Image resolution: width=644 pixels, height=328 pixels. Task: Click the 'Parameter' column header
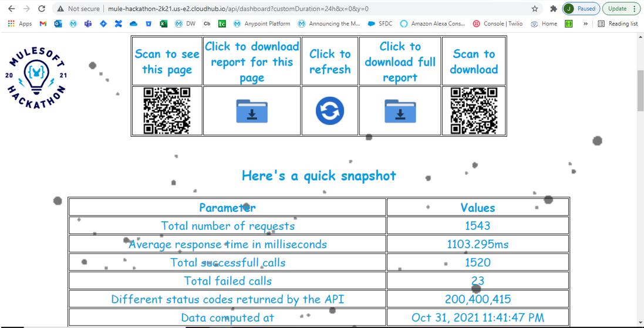point(227,207)
